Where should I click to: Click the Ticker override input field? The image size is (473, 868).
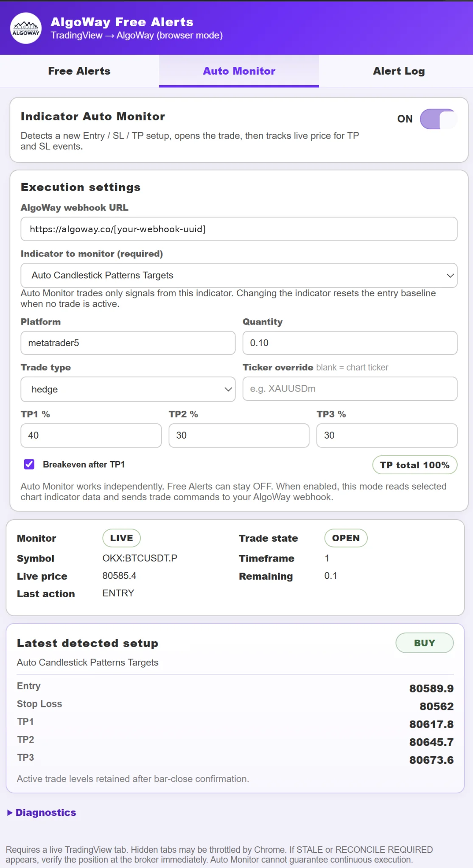tap(350, 389)
